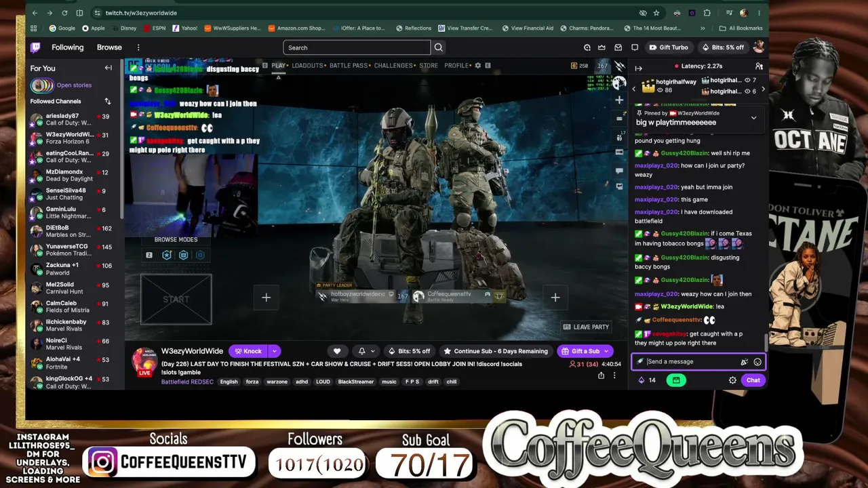
Task: Select the in-game CHALLENGES menu
Action: (393, 66)
